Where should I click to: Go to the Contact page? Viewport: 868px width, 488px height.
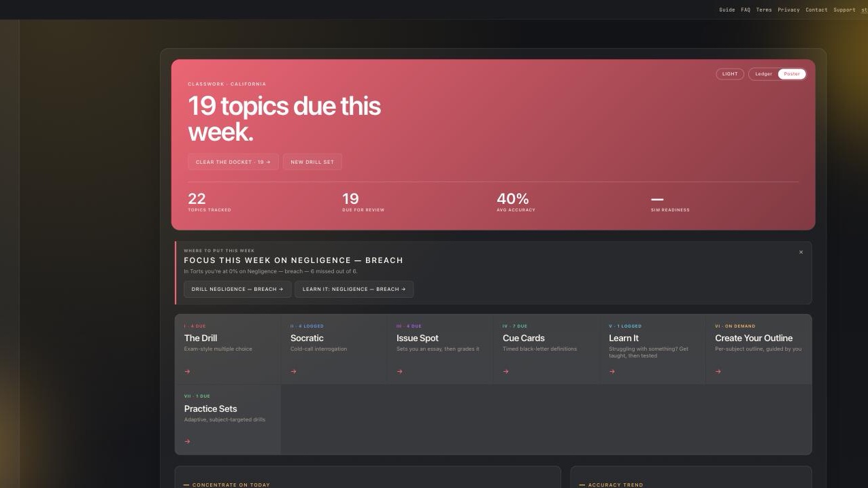[816, 10]
